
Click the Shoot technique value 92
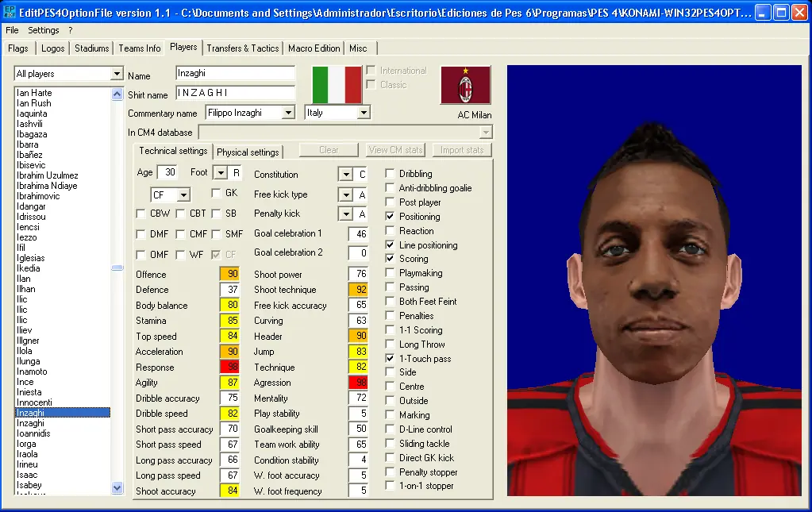click(358, 290)
